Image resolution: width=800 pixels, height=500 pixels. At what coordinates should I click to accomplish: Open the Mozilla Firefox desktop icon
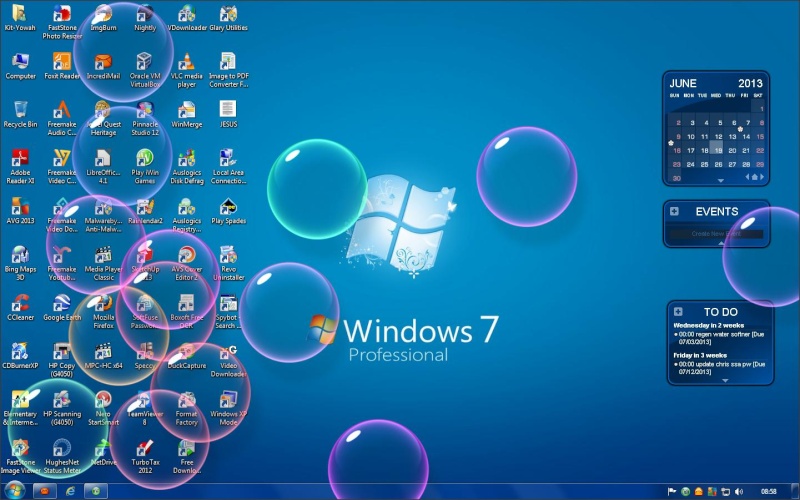[104, 312]
